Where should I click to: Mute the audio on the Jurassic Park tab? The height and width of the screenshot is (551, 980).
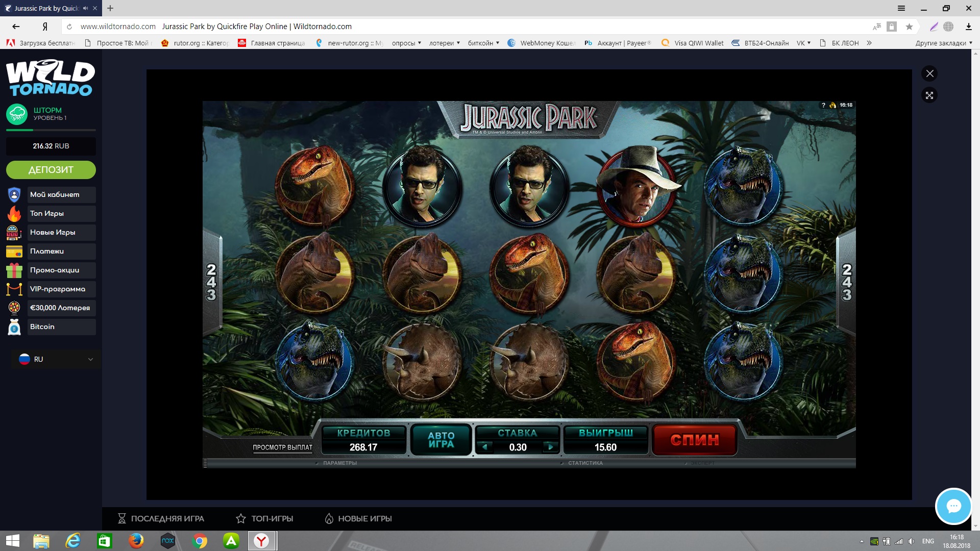point(85,8)
